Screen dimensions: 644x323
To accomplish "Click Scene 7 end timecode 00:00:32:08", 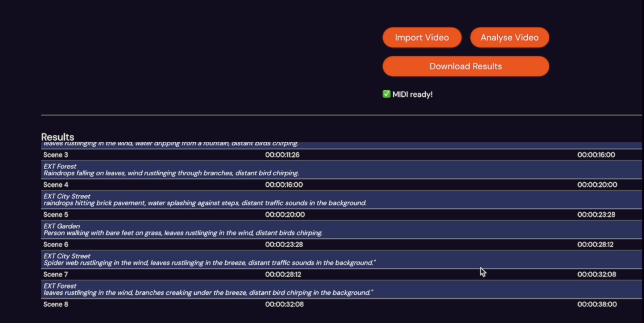I will [597, 274].
